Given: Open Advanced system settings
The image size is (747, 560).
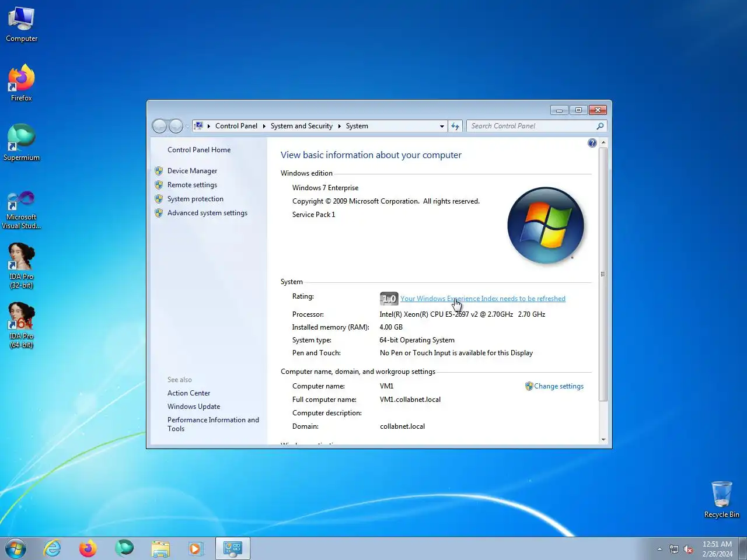Looking at the screenshot, I should [207, 213].
